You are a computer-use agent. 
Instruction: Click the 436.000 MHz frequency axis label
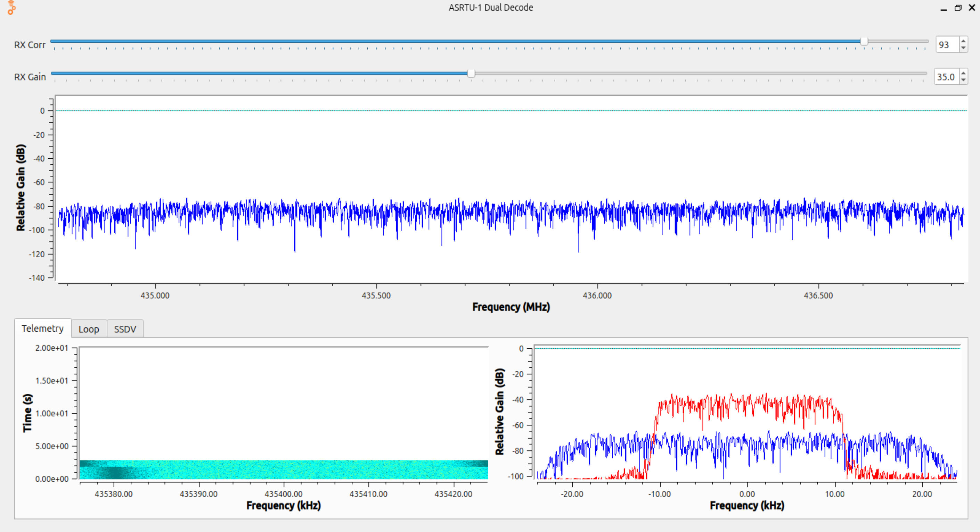pos(597,296)
